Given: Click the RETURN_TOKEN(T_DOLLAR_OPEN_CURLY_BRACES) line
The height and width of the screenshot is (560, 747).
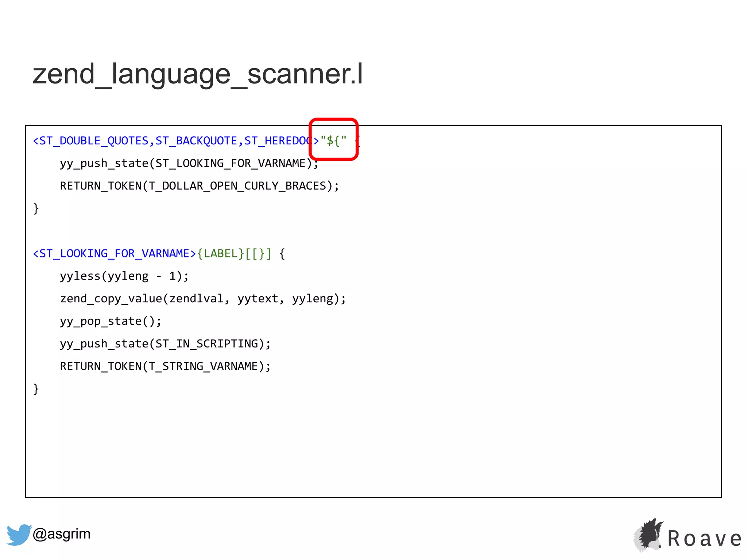Looking at the screenshot, I should (200, 186).
